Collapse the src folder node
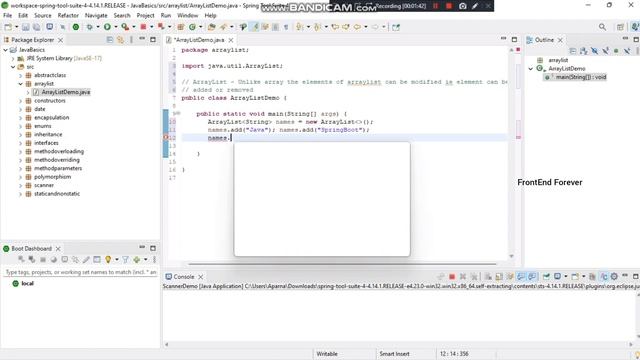The width and height of the screenshot is (640, 360). (13, 67)
